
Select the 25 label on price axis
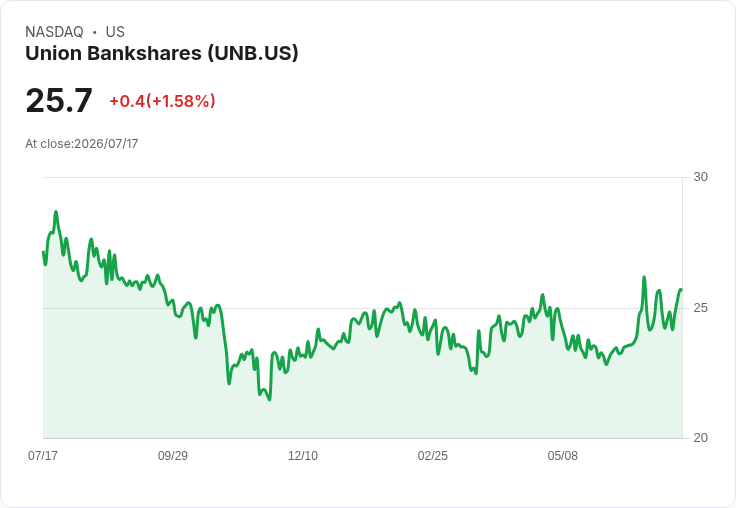click(x=700, y=308)
